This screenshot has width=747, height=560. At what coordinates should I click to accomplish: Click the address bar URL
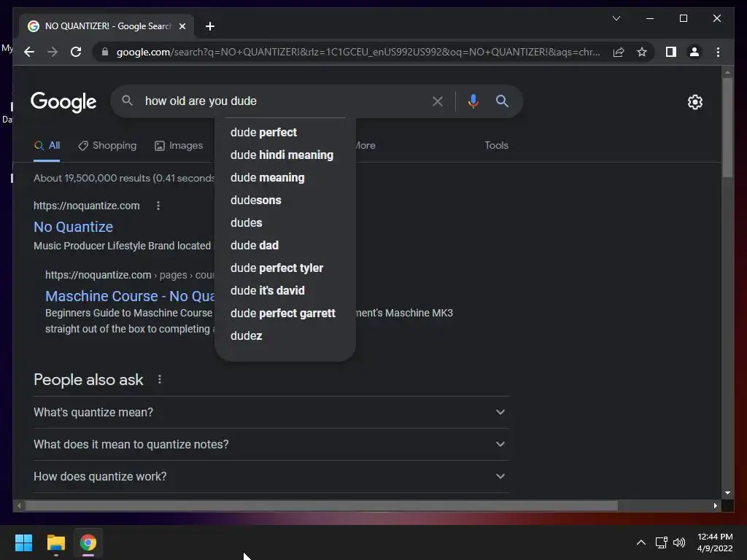pos(357,52)
